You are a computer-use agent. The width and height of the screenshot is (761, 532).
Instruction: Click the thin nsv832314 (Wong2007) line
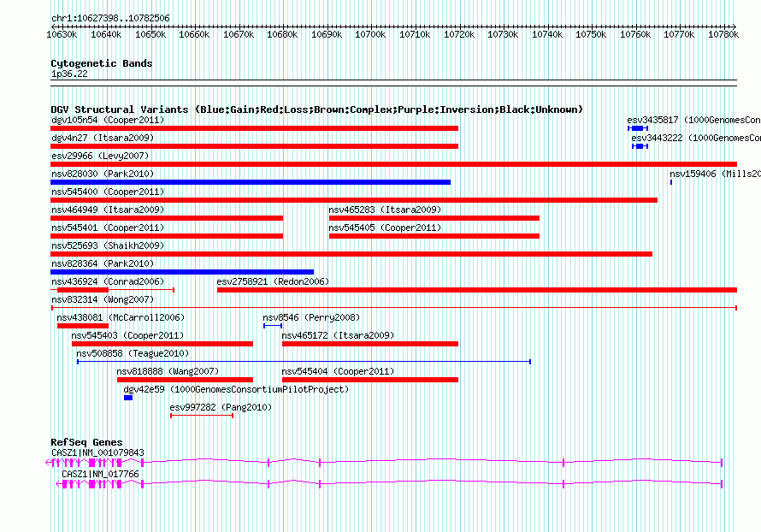[394, 308]
